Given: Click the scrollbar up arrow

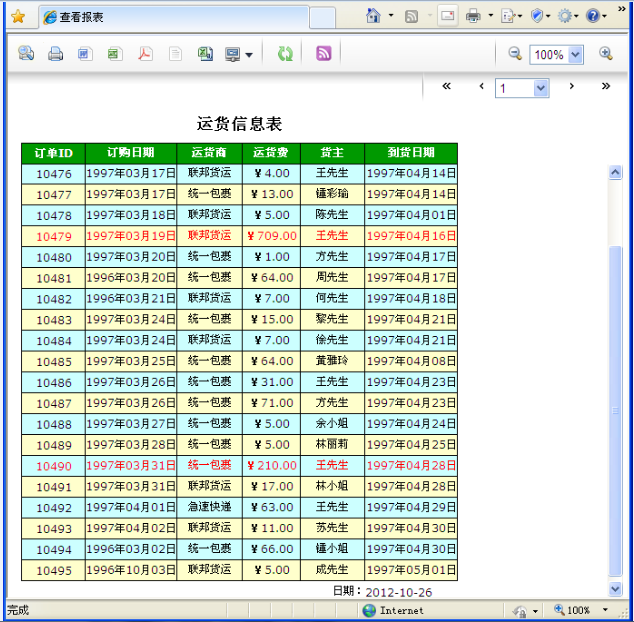Looking at the screenshot, I should [x=615, y=173].
